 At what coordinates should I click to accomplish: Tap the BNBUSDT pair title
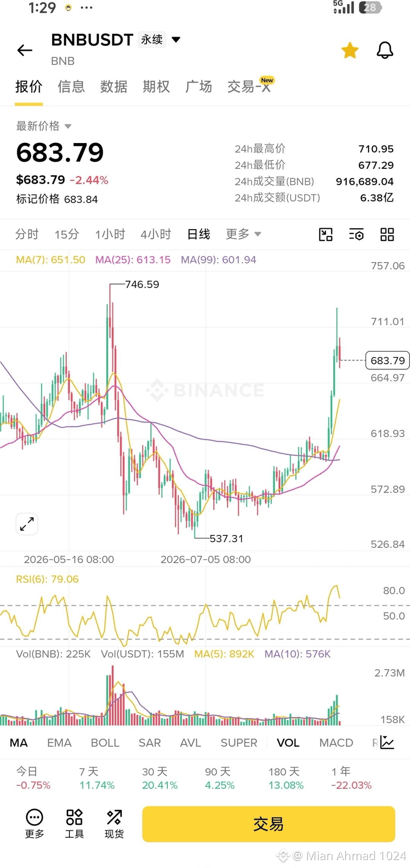92,40
